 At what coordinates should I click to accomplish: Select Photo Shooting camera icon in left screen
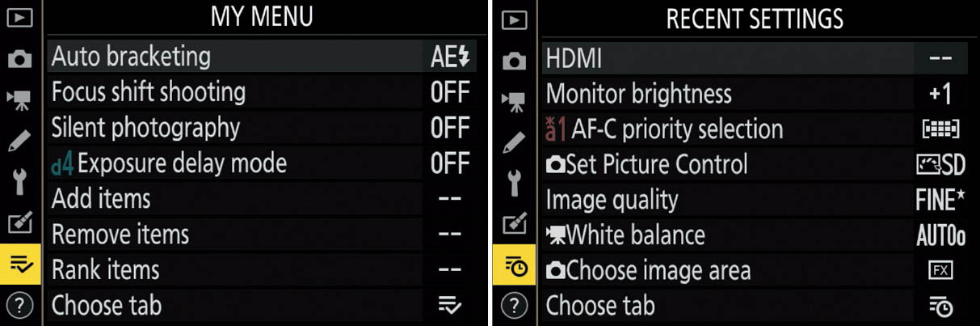(19, 58)
